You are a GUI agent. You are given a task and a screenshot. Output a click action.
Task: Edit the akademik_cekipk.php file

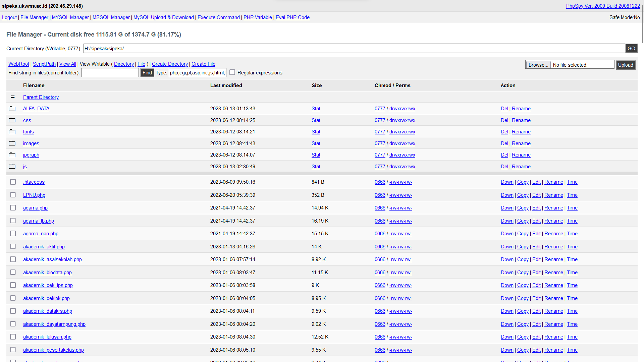536,298
